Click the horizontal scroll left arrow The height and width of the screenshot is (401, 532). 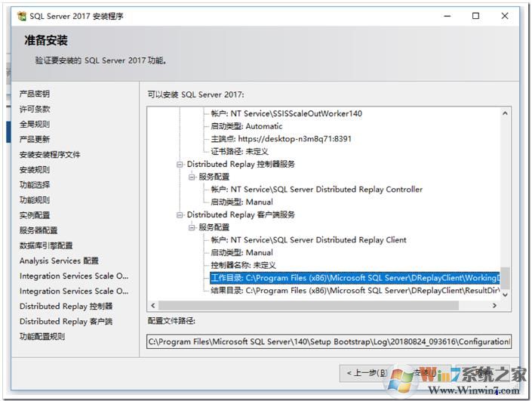153,305
